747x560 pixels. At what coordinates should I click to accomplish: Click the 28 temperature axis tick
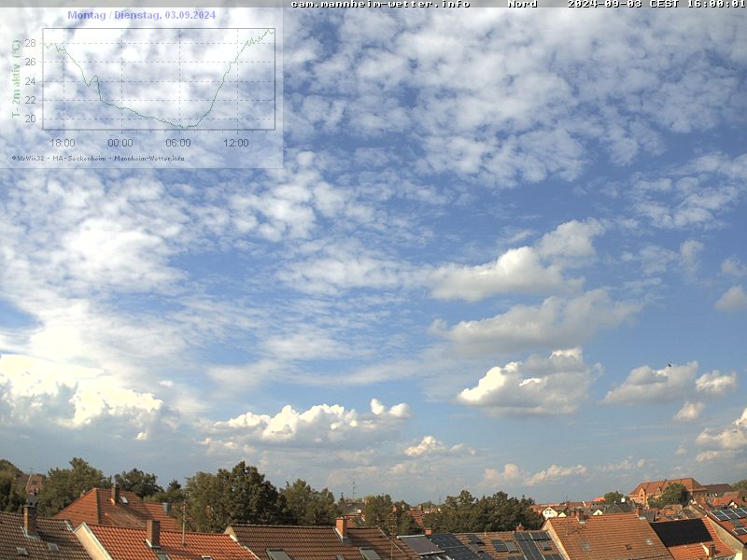point(30,43)
